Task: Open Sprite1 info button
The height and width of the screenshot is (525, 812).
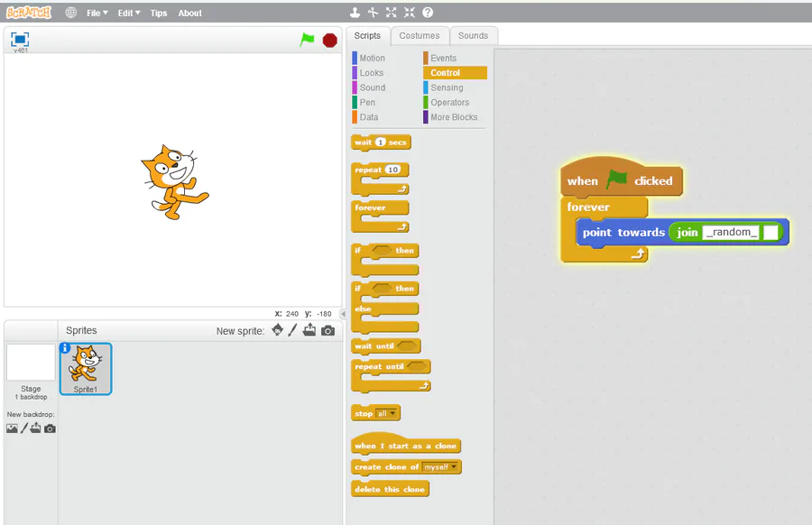Action: click(x=65, y=348)
